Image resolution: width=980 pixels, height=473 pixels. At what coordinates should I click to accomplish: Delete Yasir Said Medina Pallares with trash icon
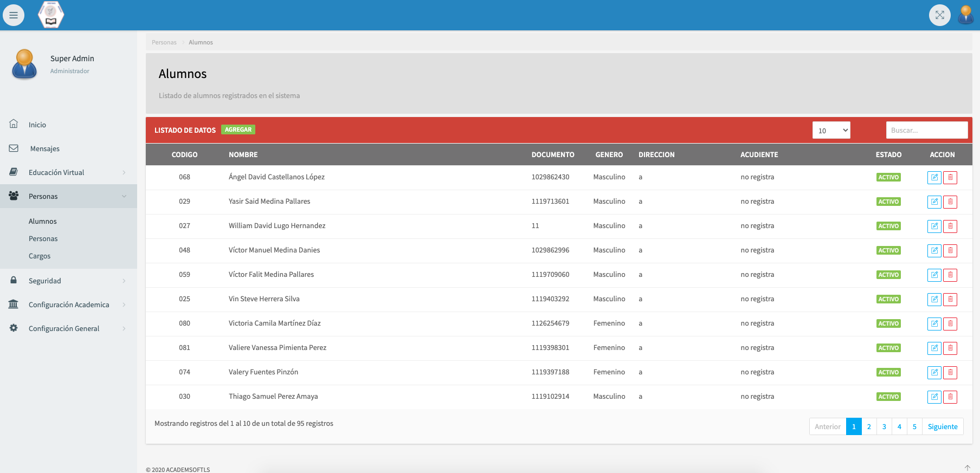click(950, 202)
